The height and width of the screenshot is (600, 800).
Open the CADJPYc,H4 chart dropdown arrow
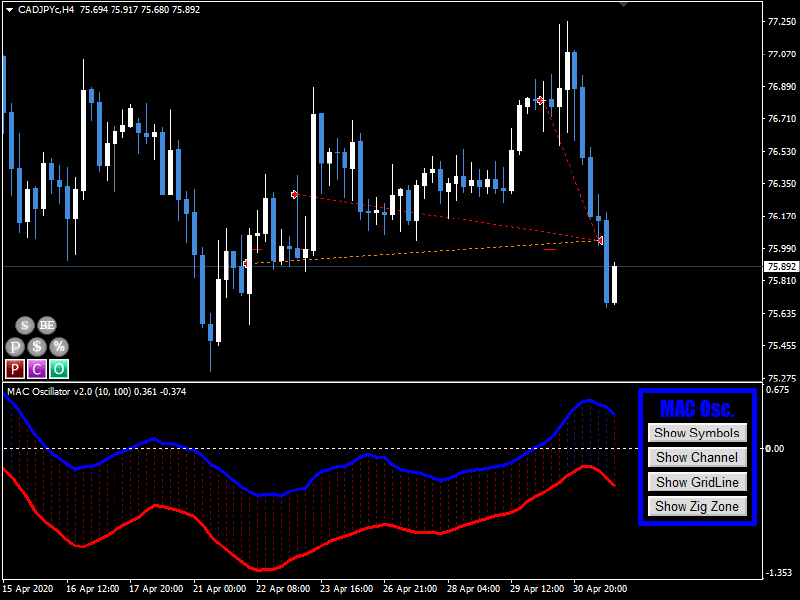(9, 10)
